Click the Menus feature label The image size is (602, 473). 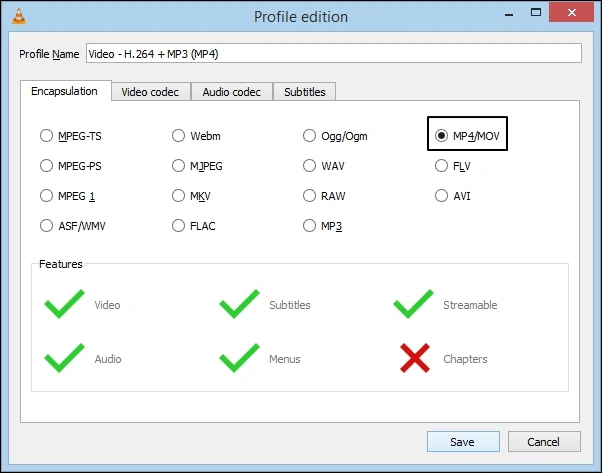tap(284, 359)
